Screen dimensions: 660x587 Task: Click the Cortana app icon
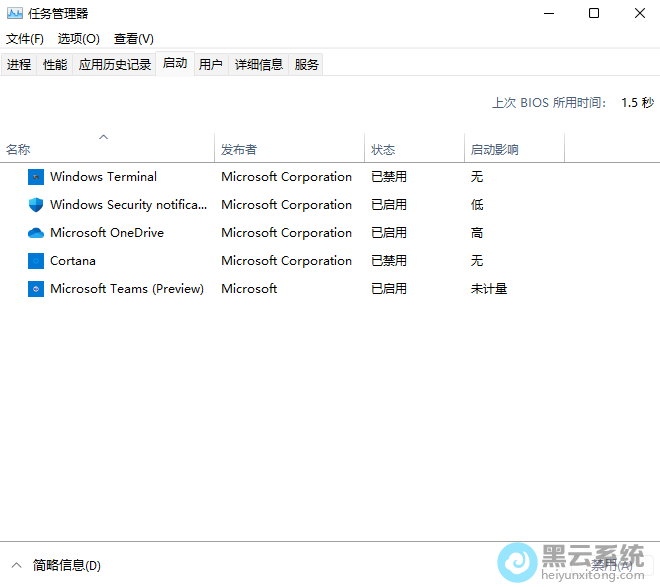pyautogui.click(x=36, y=261)
